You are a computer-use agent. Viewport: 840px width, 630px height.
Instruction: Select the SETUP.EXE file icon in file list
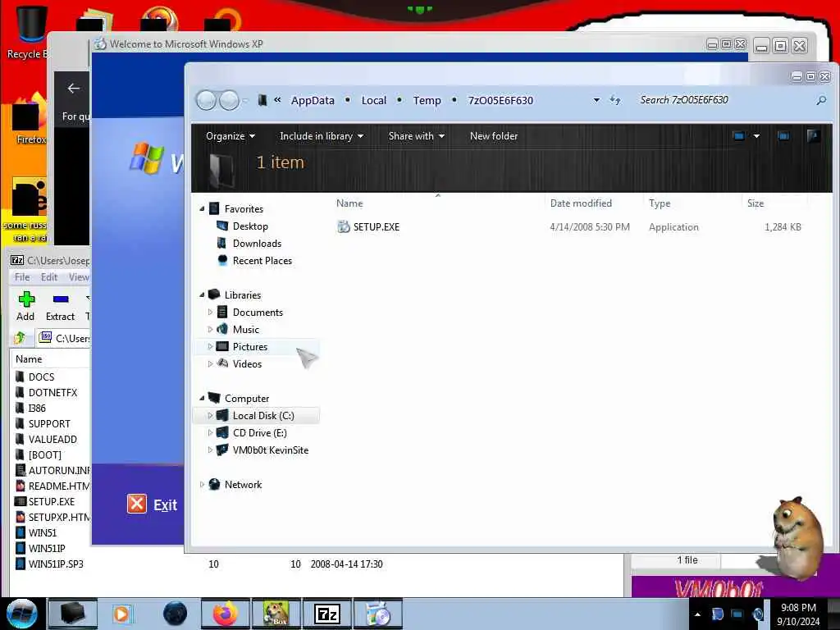coord(344,227)
